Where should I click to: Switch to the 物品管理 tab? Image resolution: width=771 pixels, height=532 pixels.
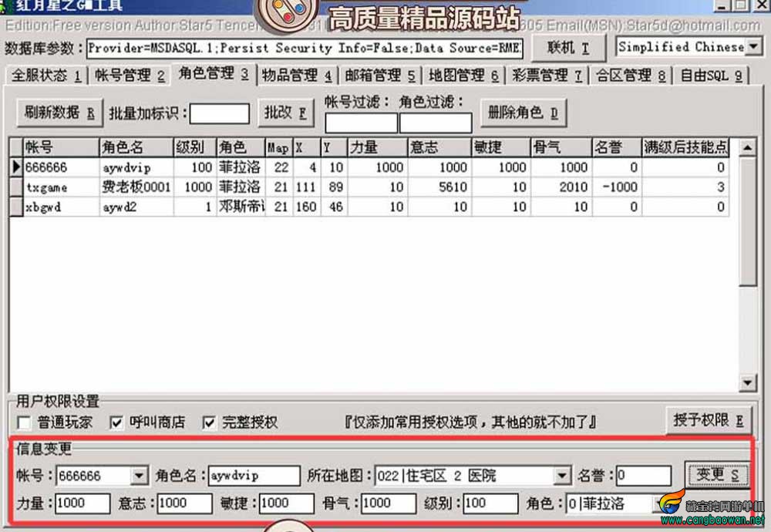[297, 76]
